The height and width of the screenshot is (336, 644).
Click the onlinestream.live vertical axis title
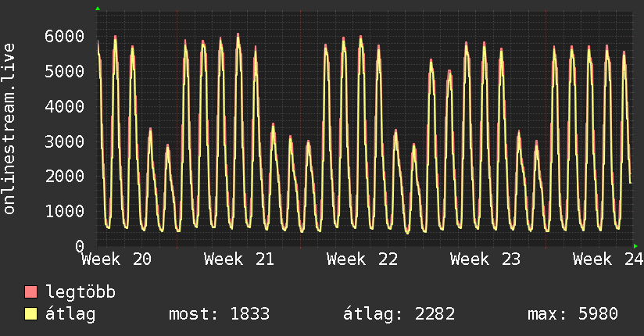click(9, 129)
